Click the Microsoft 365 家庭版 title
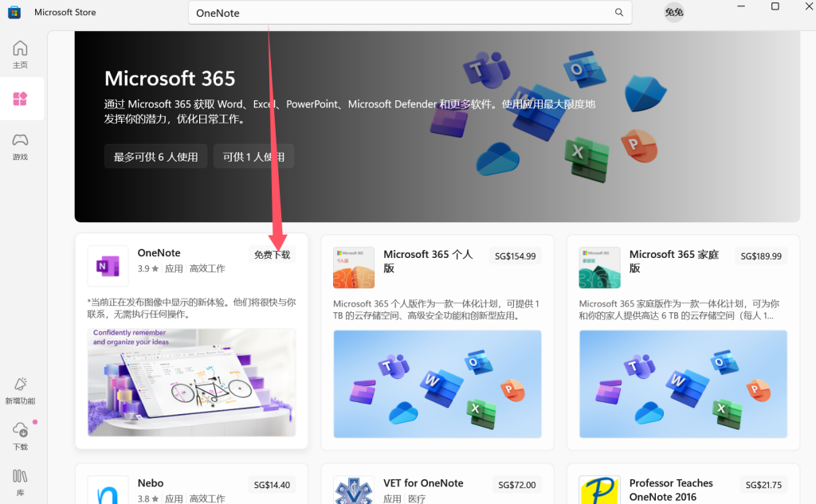816x504 pixels. click(x=674, y=261)
